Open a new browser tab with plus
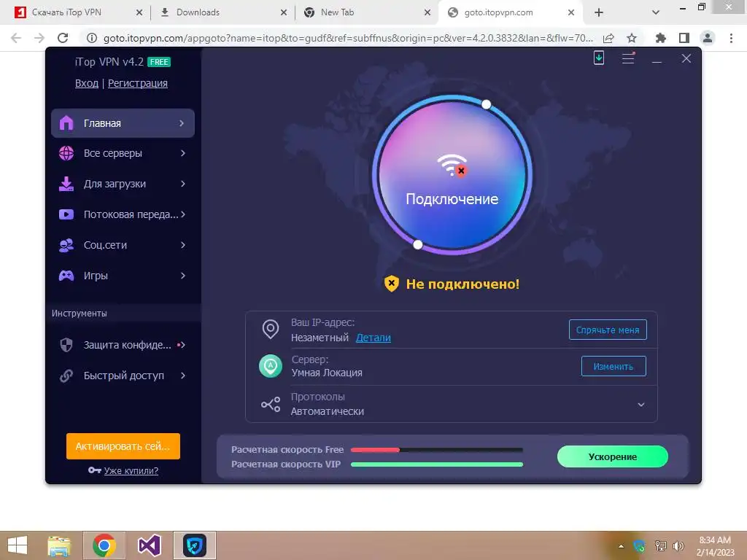This screenshot has height=560, width=747. pyautogui.click(x=599, y=12)
